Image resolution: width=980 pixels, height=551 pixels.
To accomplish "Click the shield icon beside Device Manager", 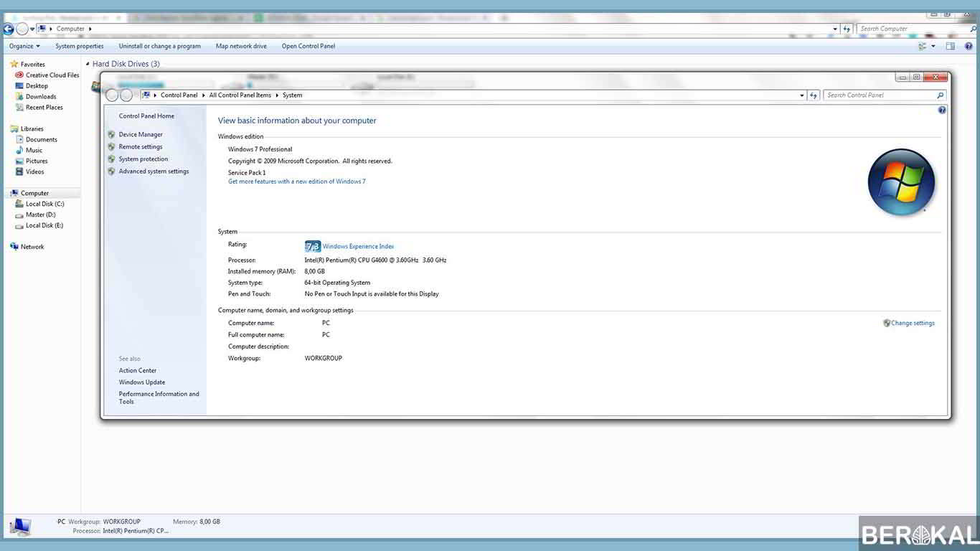I will [x=111, y=134].
